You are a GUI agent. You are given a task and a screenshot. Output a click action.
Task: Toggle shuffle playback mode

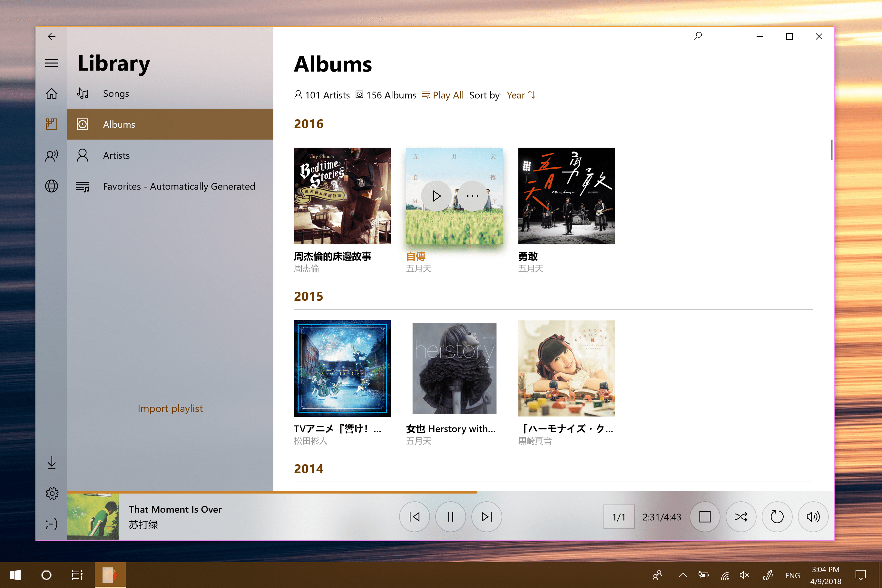[740, 517]
